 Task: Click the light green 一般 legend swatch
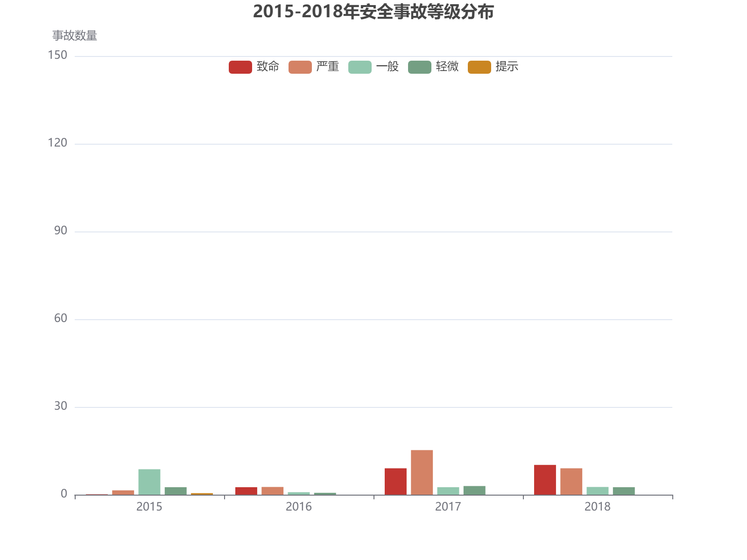[x=359, y=67]
